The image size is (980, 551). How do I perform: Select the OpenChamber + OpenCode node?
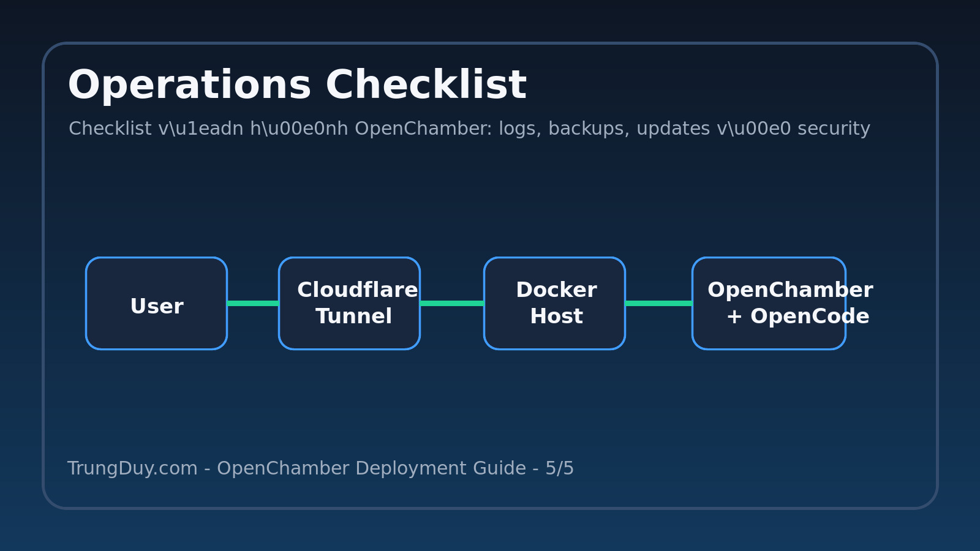coord(769,304)
